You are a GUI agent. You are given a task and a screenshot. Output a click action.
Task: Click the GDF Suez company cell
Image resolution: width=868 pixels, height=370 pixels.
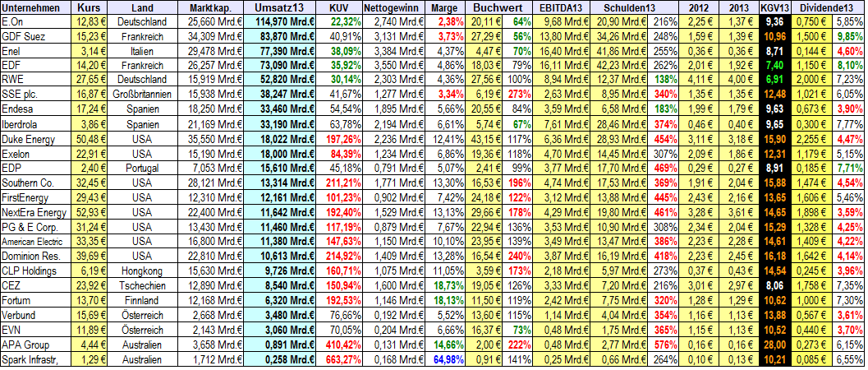pos(36,36)
